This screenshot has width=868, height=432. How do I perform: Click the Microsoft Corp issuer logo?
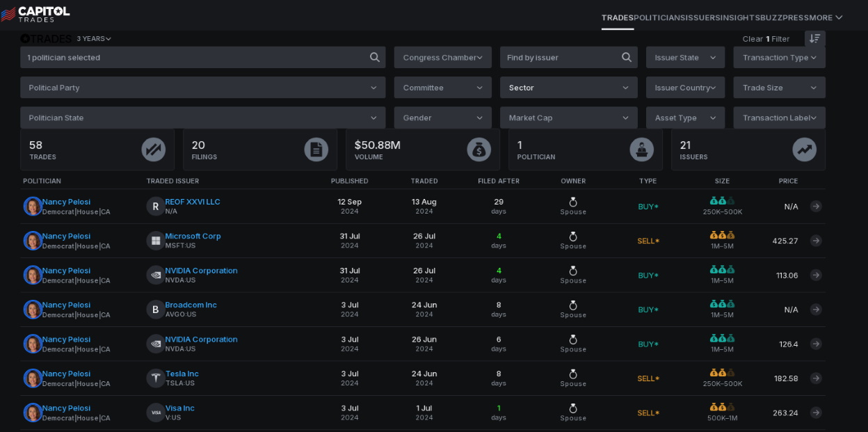(156, 241)
